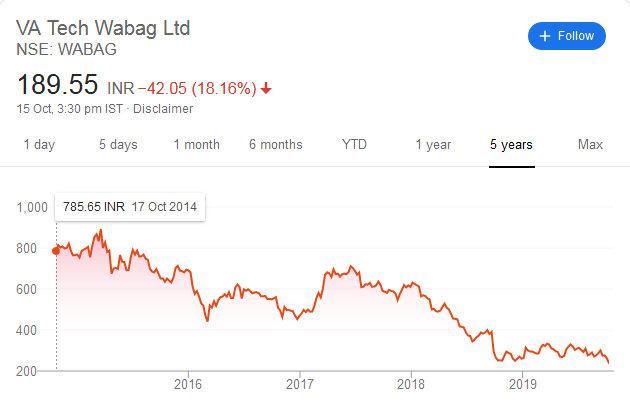Image resolution: width=630 pixels, height=402 pixels.
Task: Open the Disclaimer link
Action: pos(163,108)
